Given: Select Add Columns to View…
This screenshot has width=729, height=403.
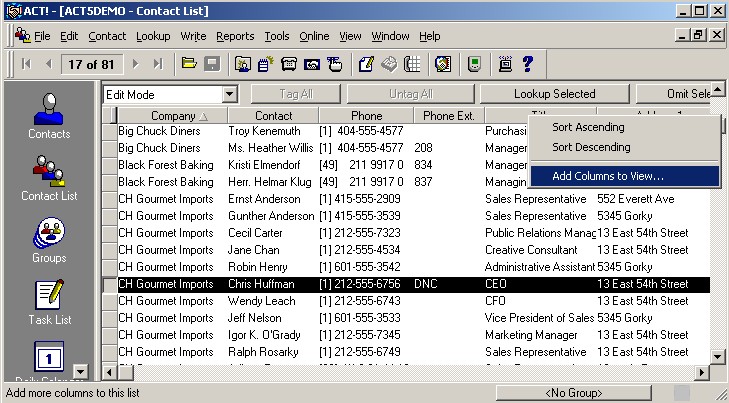Looking at the screenshot, I should tap(624, 176).
